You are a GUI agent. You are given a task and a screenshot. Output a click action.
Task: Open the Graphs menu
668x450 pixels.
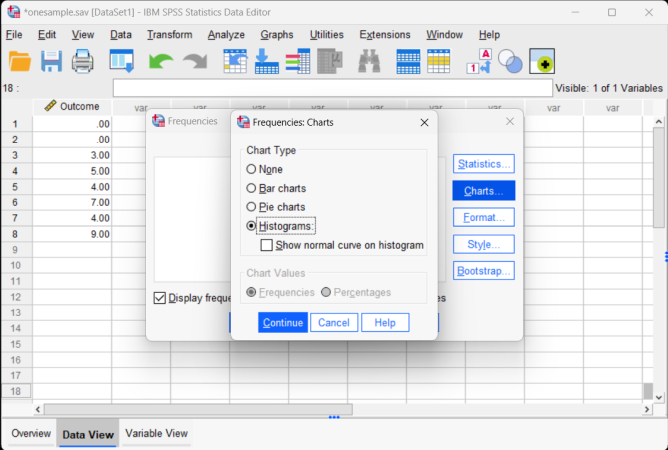pos(277,35)
